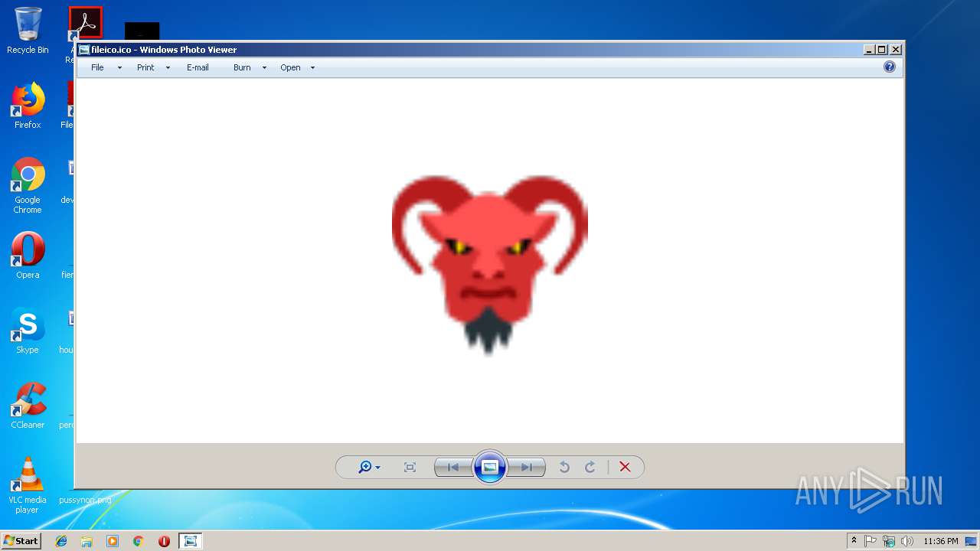Open the Action Center flag icon
Viewport: 980px width, 551px height.
[871, 541]
